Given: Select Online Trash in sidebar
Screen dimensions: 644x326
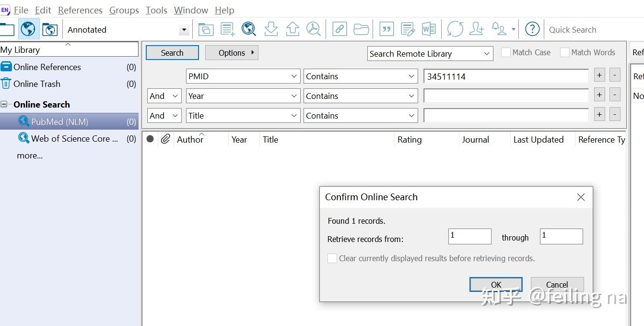Looking at the screenshot, I should point(69,84).
